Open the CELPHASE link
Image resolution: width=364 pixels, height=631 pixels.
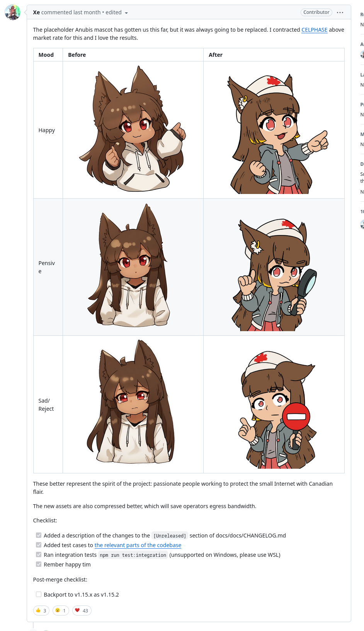[x=315, y=30]
